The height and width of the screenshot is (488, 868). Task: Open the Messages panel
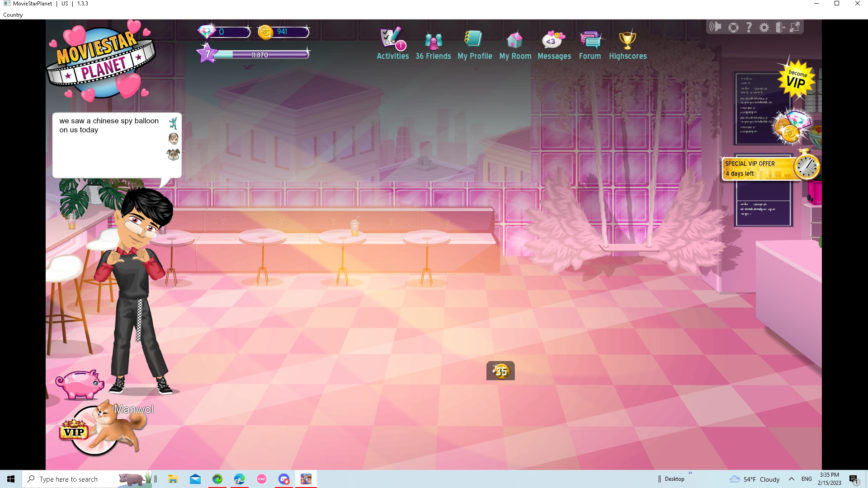554,43
